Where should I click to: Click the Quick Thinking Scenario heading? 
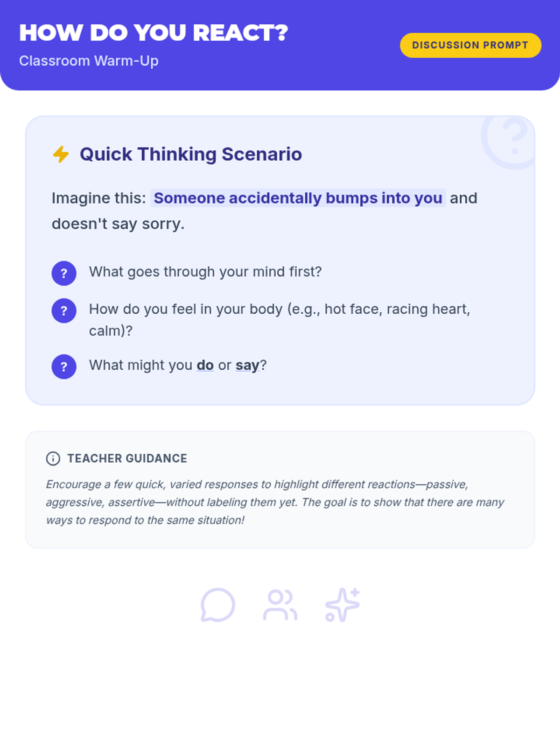(190, 154)
